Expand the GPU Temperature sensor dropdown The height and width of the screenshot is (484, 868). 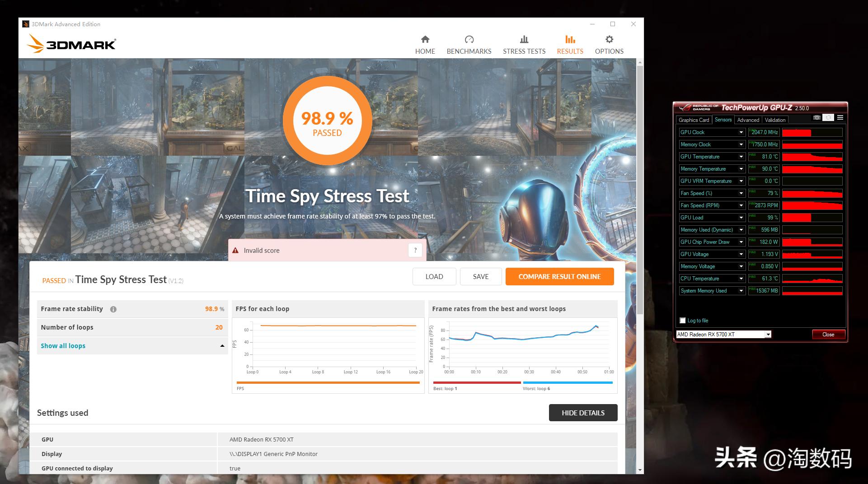pos(741,157)
